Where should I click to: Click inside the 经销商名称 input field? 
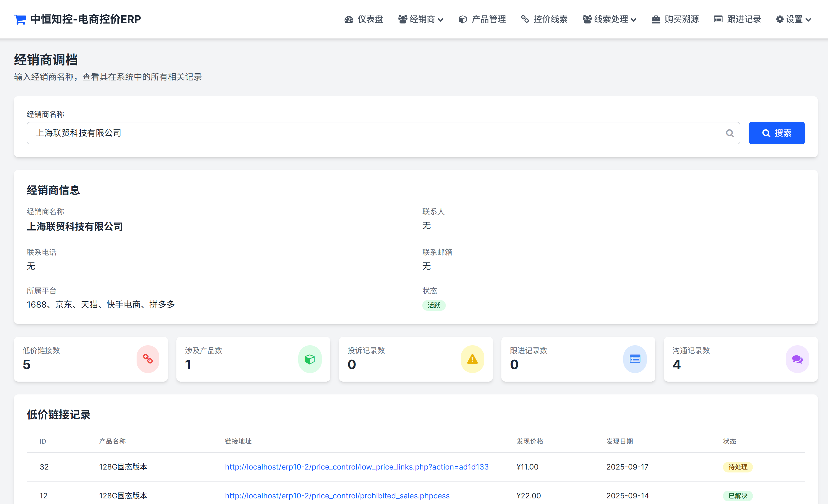[x=235, y=133]
